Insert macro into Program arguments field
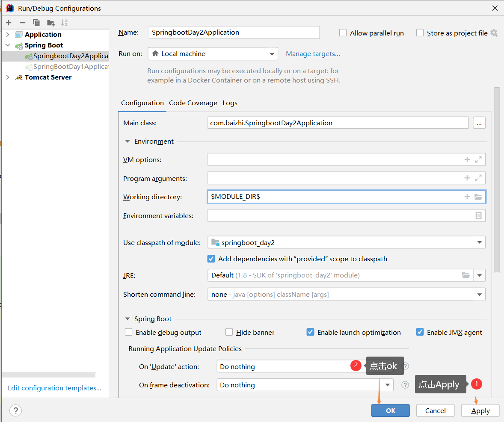The width and height of the screenshot is (504, 422). tap(467, 178)
